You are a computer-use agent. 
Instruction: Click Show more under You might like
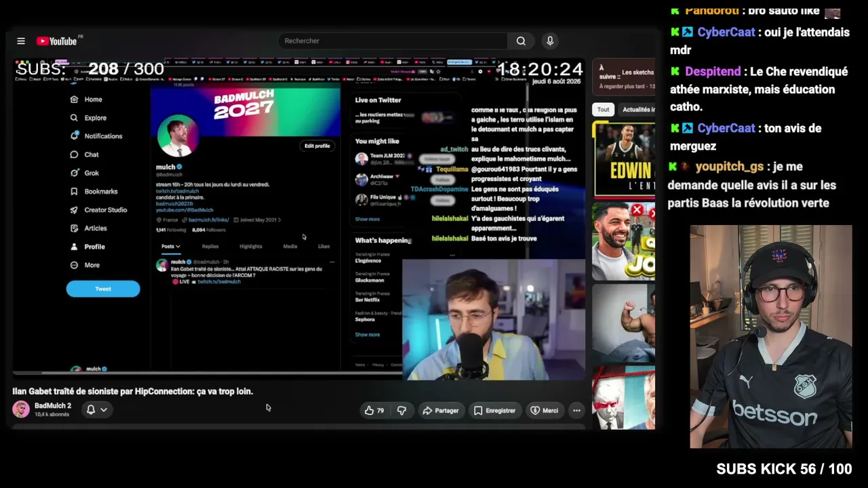(368, 219)
